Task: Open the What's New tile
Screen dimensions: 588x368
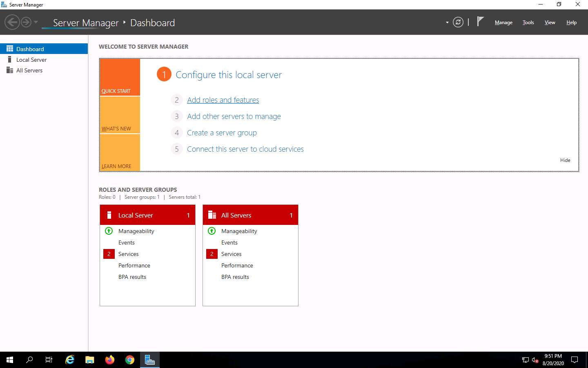Action: coord(120,115)
